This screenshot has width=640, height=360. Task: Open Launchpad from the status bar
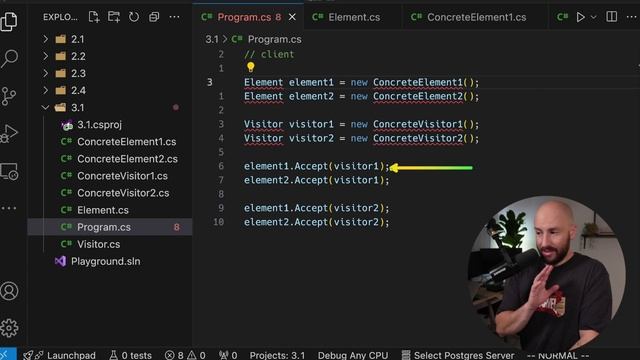click(59, 355)
